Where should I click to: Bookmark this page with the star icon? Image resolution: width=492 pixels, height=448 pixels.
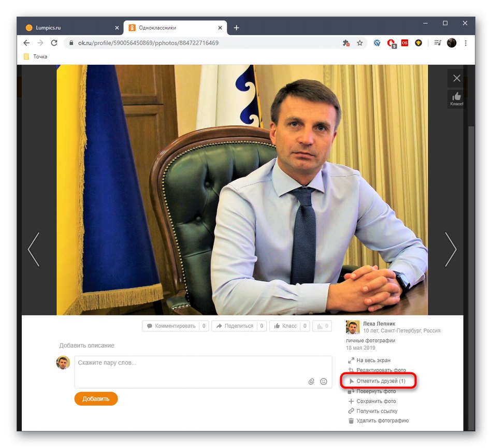(359, 43)
